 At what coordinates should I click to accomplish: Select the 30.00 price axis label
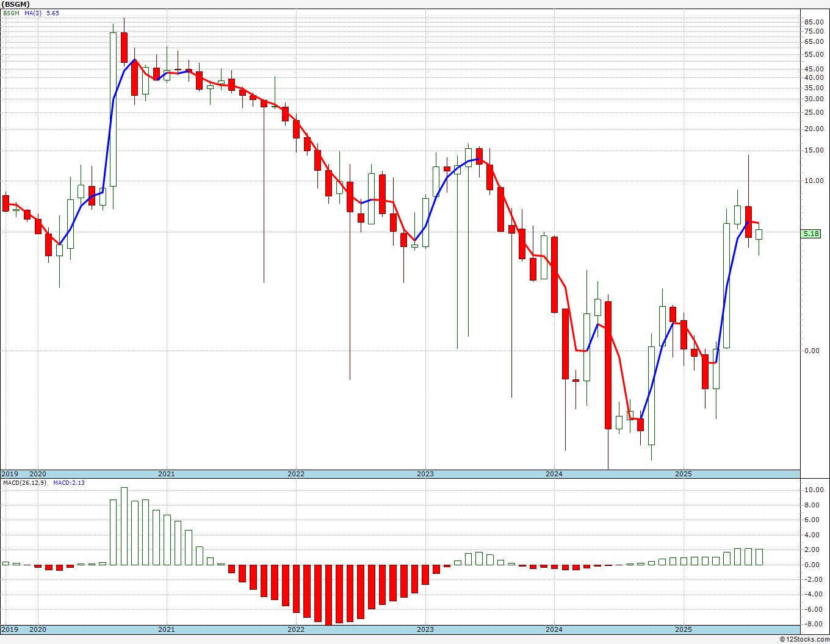pos(814,99)
